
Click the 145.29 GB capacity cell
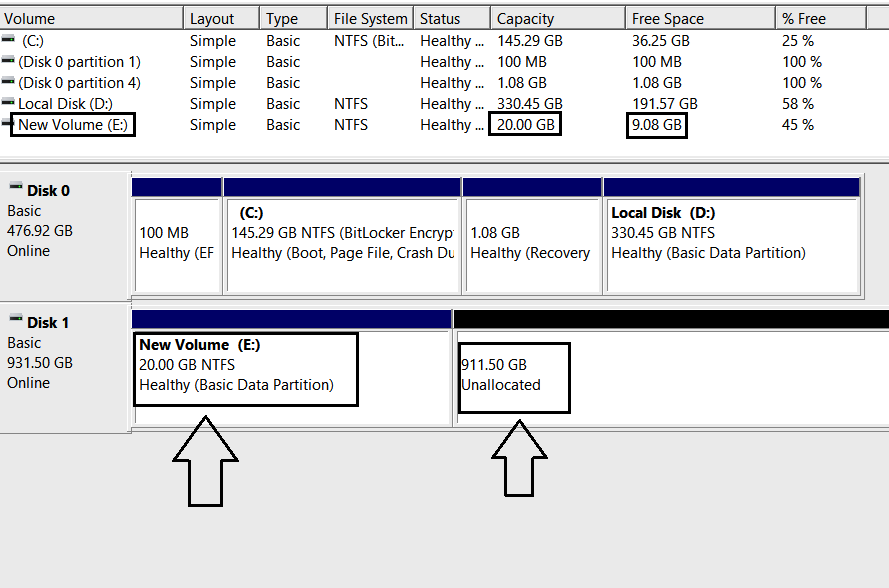pyautogui.click(x=530, y=41)
